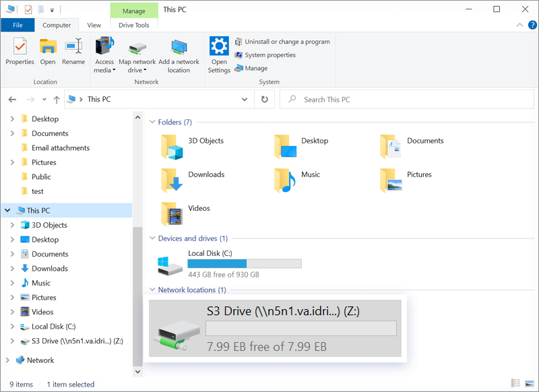Screen dimensions: 539x392
Task: Open the Quick Access Toolbar customize dropdown
Action: coord(53,10)
